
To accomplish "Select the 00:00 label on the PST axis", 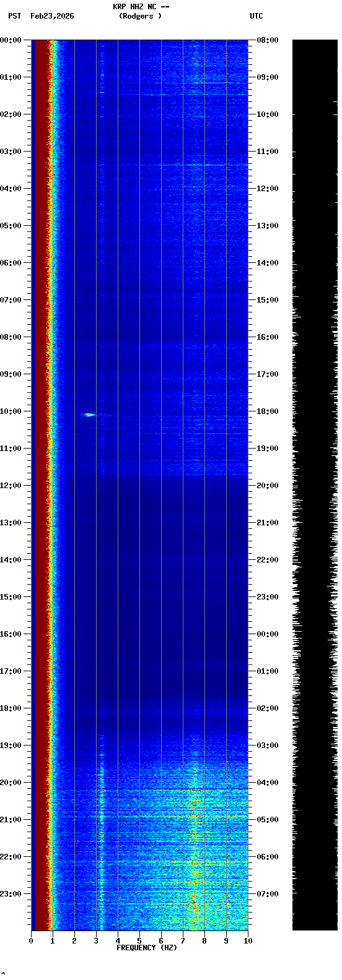I will [x=11, y=40].
